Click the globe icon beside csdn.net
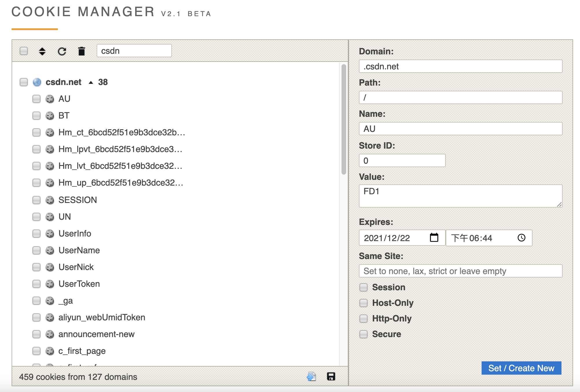Image resolution: width=580 pixels, height=392 pixels. 37,82
